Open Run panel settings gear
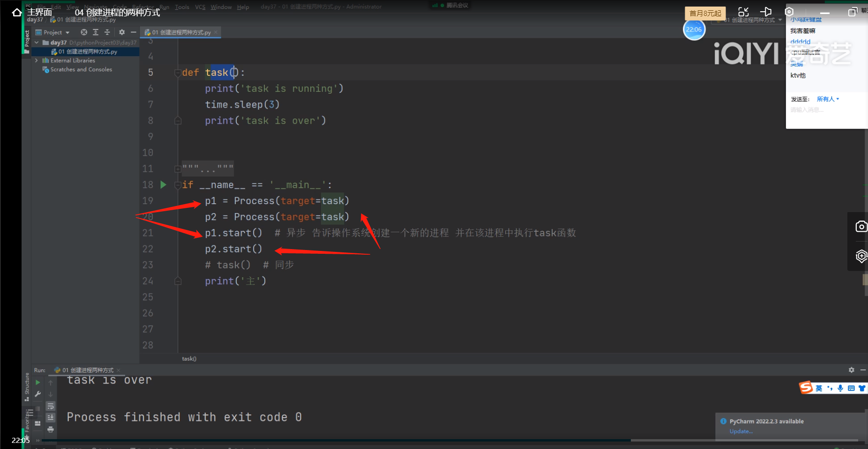868x449 pixels. [851, 370]
